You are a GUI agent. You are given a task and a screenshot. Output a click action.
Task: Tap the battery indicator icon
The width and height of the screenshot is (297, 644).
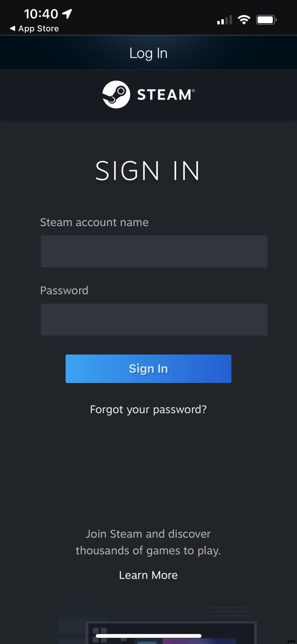point(266,20)
